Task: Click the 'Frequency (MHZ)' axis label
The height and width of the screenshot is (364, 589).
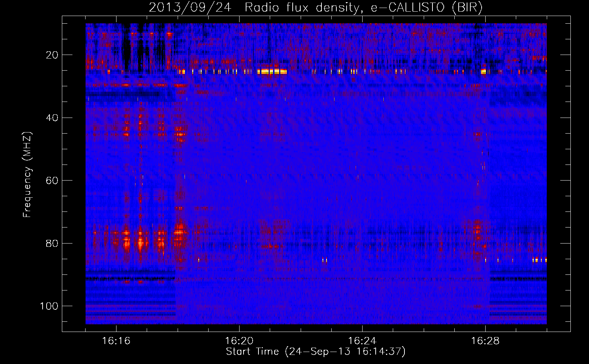Action: click(27, 174)
